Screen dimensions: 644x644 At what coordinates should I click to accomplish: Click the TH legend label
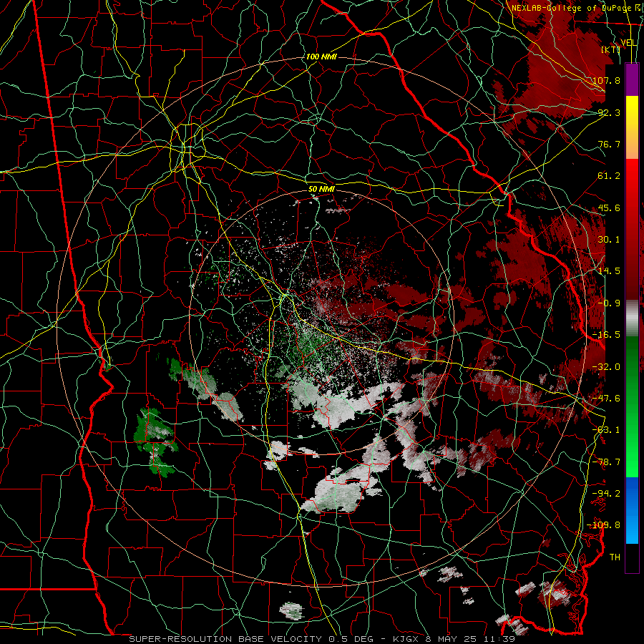(615, 557)
